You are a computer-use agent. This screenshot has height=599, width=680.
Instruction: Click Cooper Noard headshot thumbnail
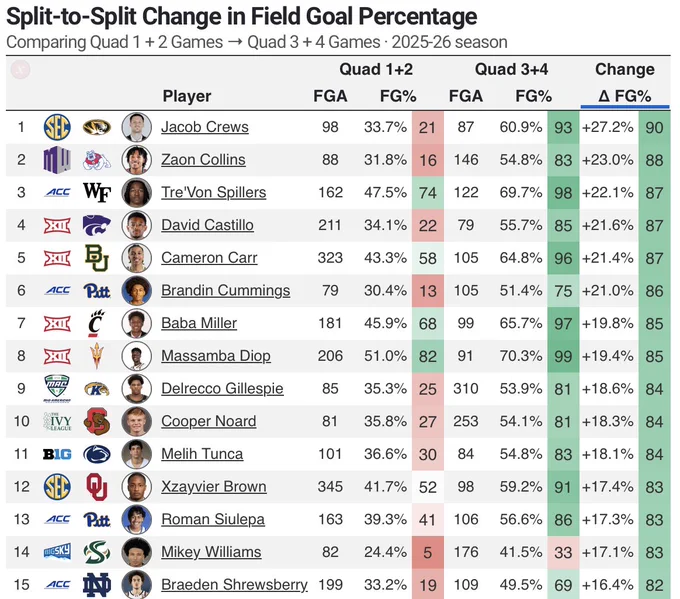coord(137,421)
